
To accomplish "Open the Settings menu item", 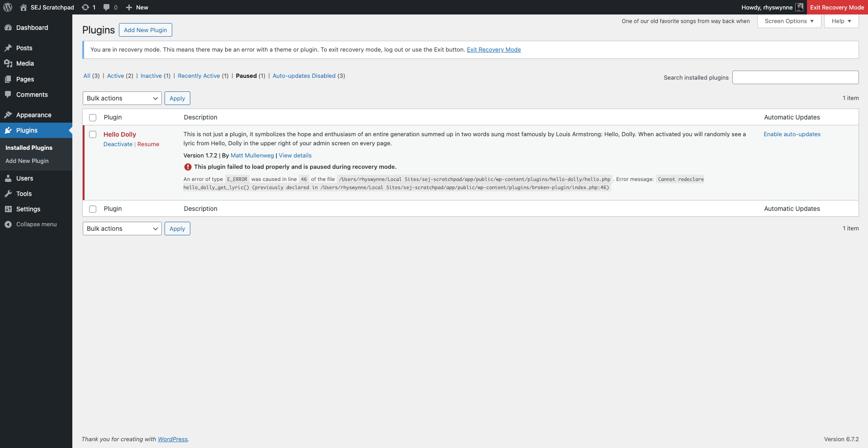I will pos(27,209).
